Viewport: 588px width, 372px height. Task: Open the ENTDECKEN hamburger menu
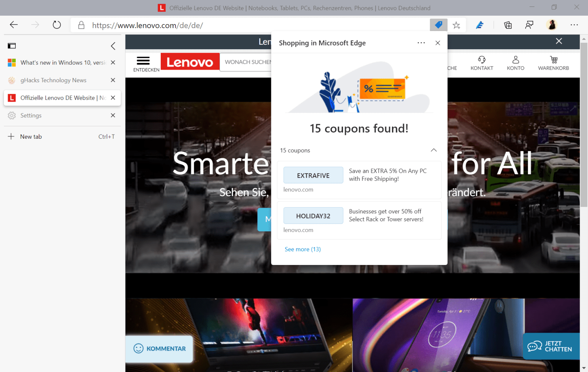(143, 60)
